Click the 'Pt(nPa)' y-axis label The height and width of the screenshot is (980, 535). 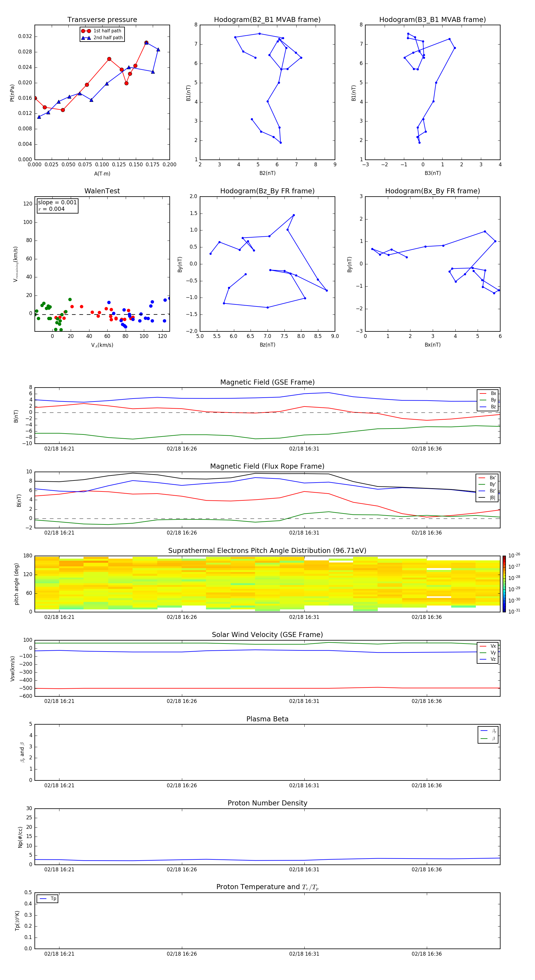tap(12, 92)
